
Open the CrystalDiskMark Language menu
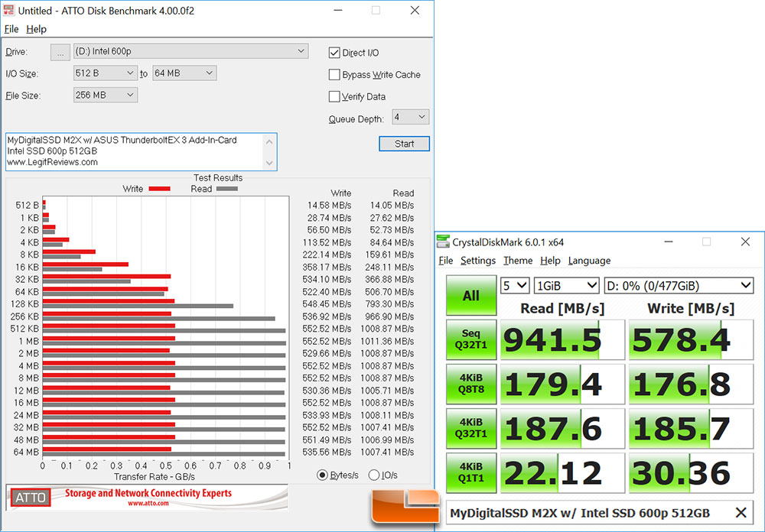point(589,261)
